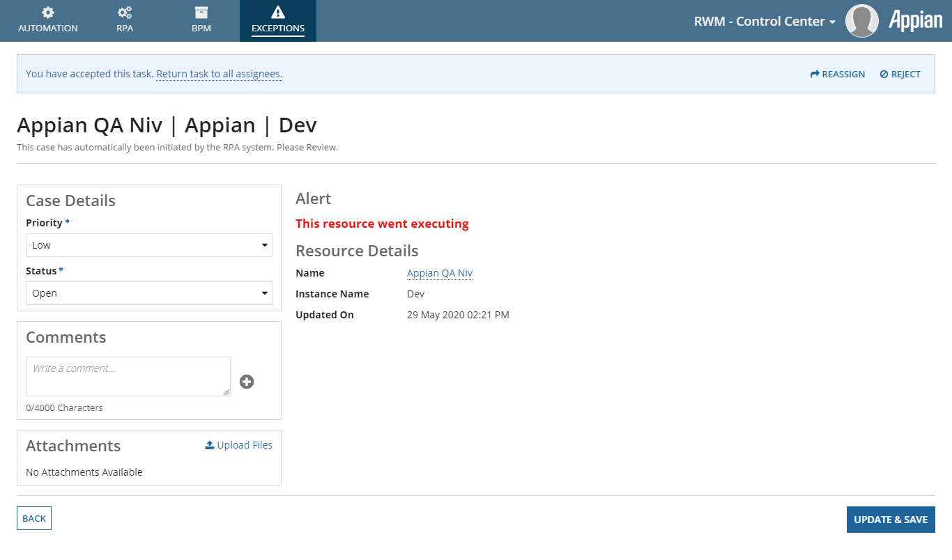Open the Status dropdown
The image size is (952, 560).
point(149,293)
